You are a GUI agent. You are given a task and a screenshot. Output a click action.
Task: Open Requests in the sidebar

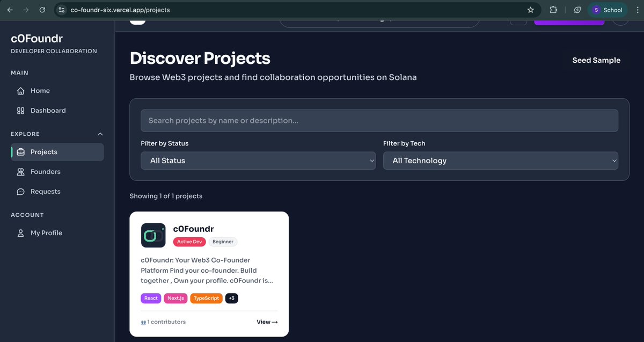57,192
